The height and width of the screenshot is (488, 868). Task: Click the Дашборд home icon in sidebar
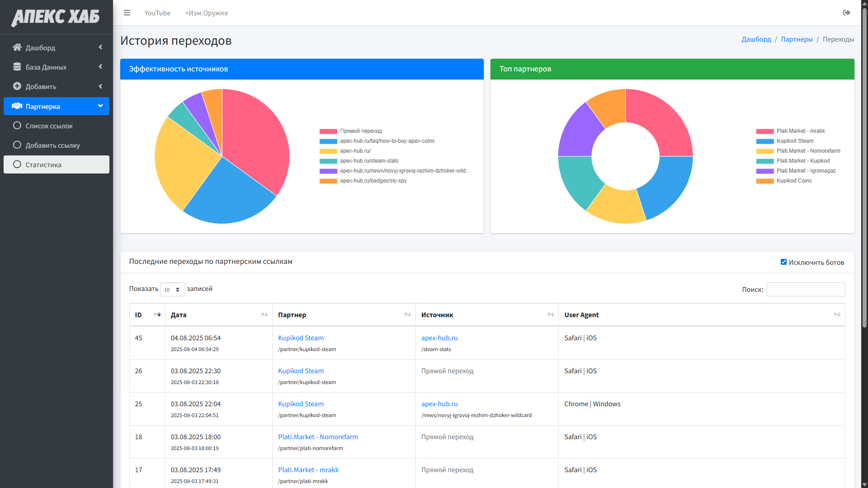[17, 47]
